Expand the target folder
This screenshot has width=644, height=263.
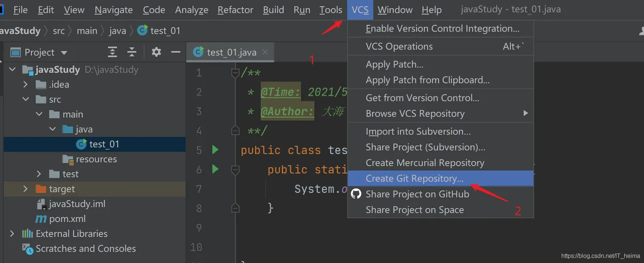26,189
